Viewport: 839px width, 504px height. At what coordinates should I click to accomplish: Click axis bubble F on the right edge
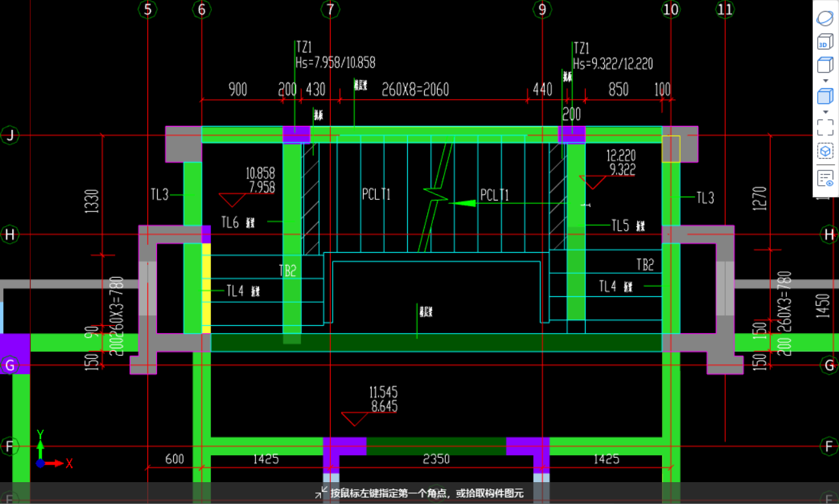(x=829, y=446)
